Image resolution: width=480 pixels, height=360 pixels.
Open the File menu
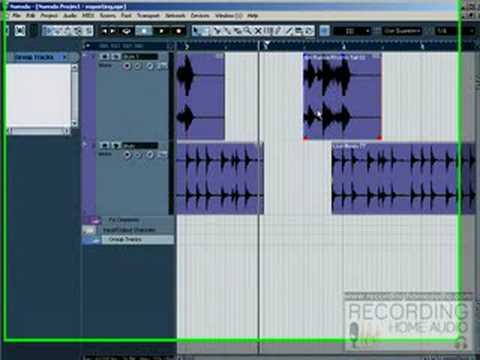[x=16, y=16]
